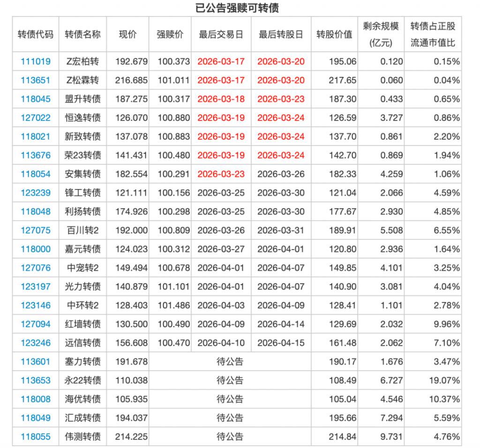Open bond code link 118054
Viewport: 480px width, 448px height.
coord(36,174)
